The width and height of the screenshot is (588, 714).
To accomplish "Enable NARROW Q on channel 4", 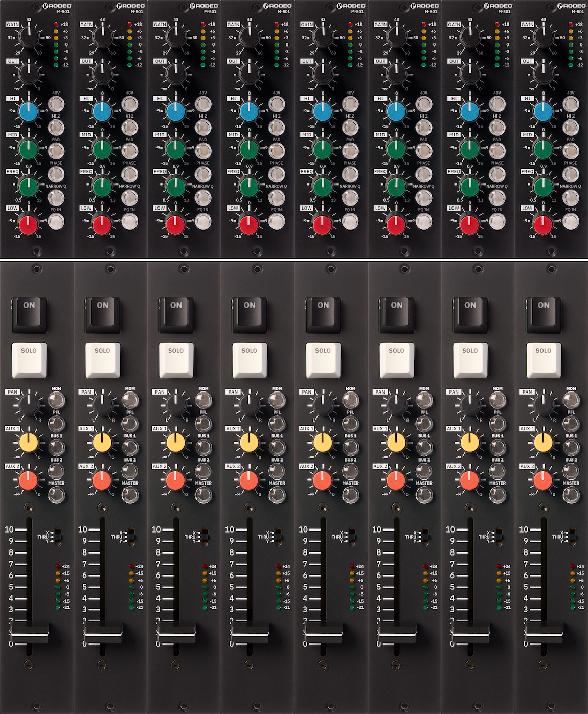I will point(277,197).
